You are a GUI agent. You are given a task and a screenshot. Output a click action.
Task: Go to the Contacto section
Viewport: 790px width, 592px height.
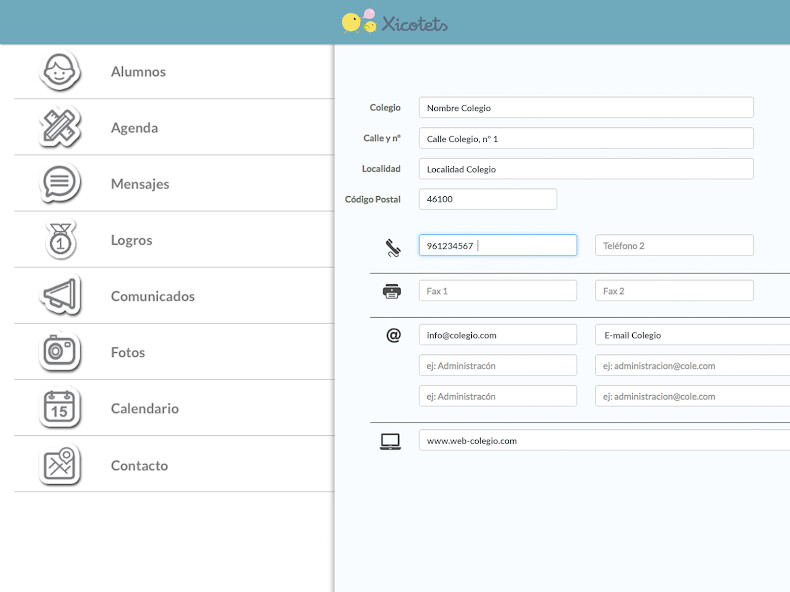pos(174,465)
